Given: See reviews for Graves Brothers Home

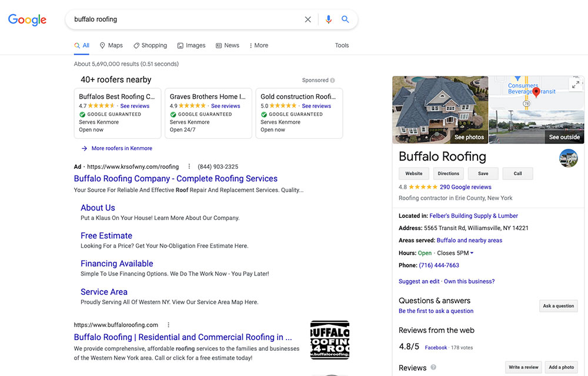Looking at the screenshot, I should [x=225, y=106].
